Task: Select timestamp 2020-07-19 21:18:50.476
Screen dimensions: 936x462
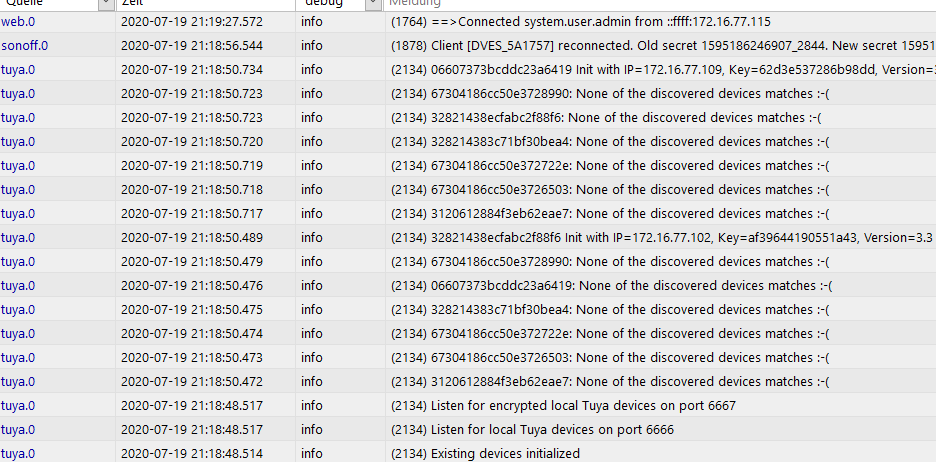Action: click(x=192, y=285)
